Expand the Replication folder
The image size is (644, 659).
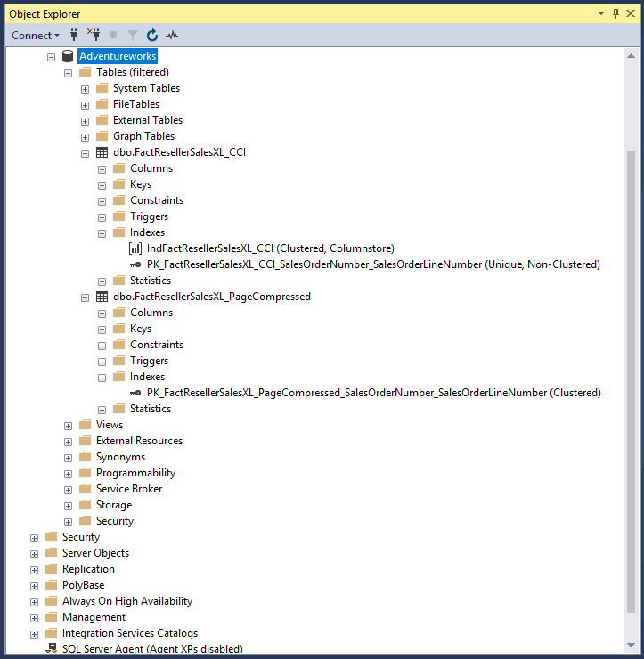point(35,570)
